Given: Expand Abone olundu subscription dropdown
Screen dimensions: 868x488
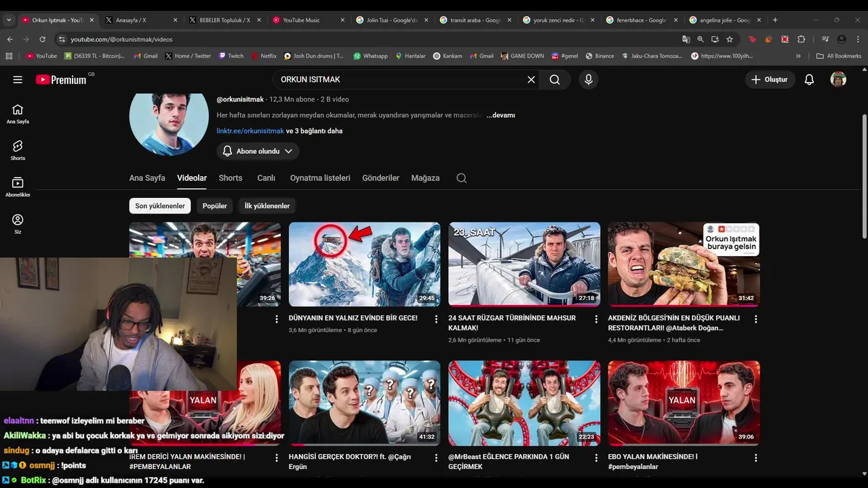Looking at the screenshot, I should coord(258,151).
